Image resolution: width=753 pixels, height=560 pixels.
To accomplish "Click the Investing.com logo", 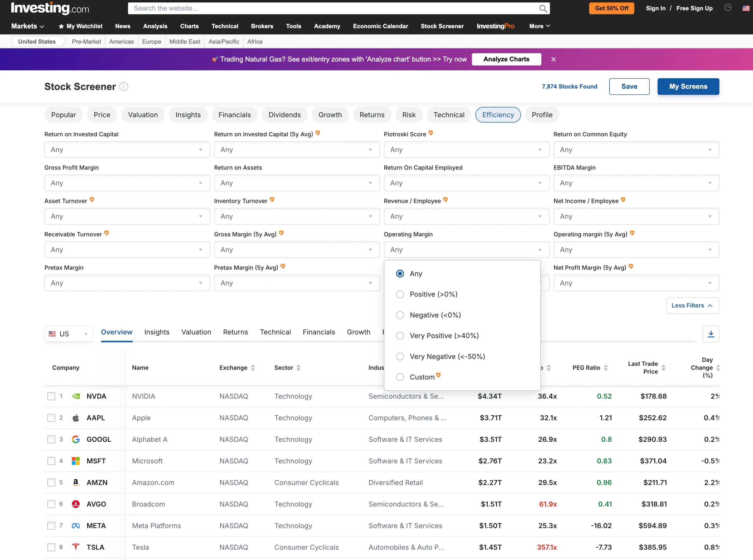I will (x=49, y=8).
